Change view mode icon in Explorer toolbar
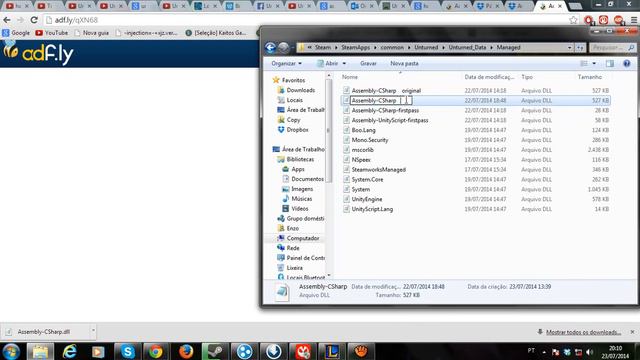This screenshot has height=360, width=640. point(584,64)
